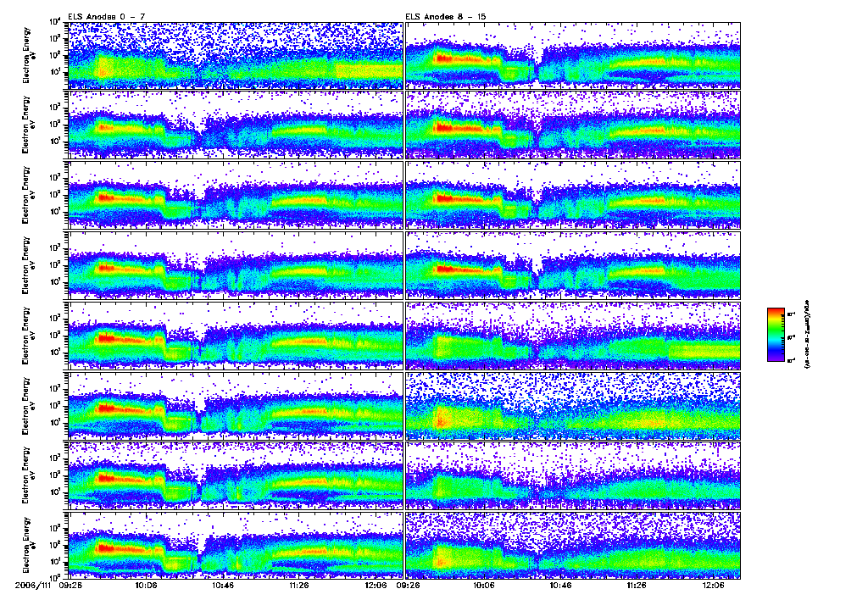Select the "12:06" time tick under Anodes 8 - 15 column
Screen dimensions: 868x600
pos(714,585)
